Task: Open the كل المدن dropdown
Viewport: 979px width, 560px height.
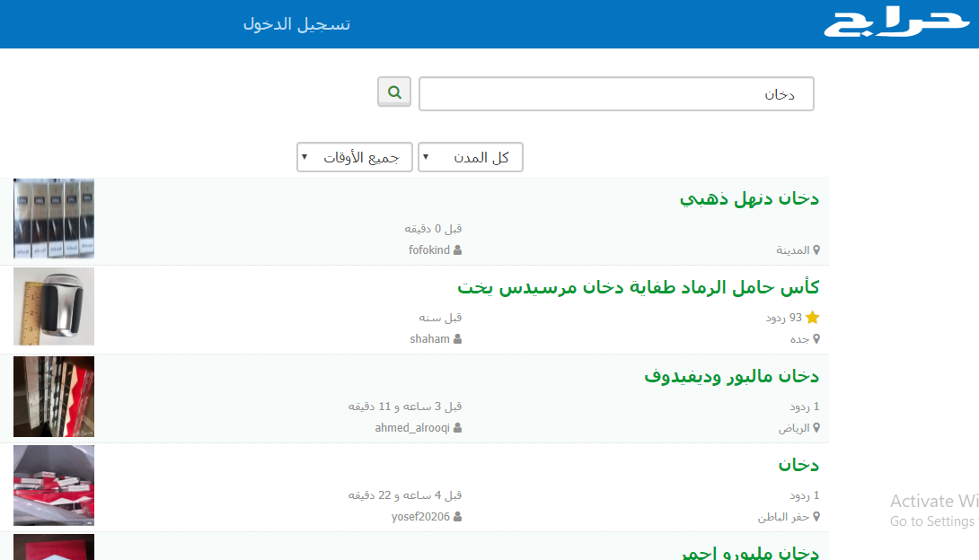Action: point(470,157)
